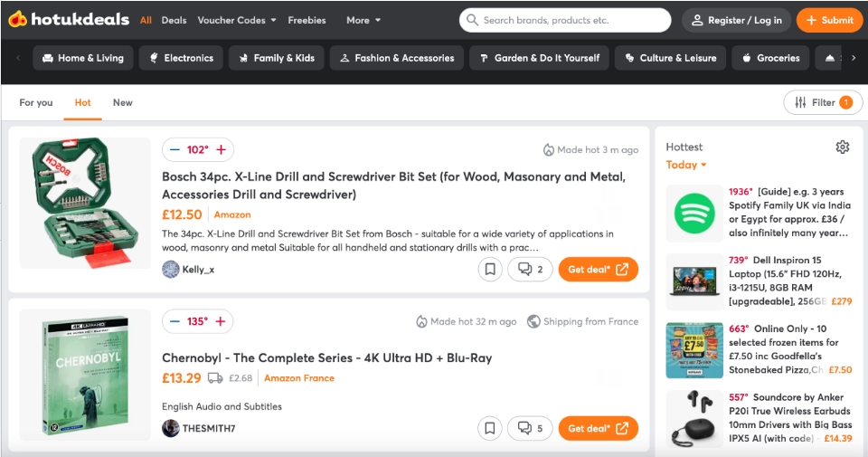
Task: Open the Spotify Family UK guide title
Action: tap(790, 212)
